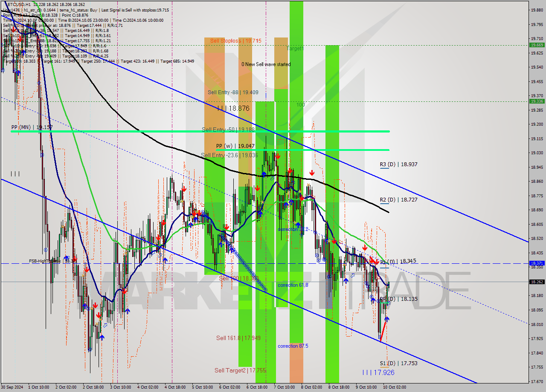Viewport: 546px width, 392px height.
Task: Click the 'R3 (D) | 18.937' resistance label
Action: pyautogui.click(x=398, y=164)
